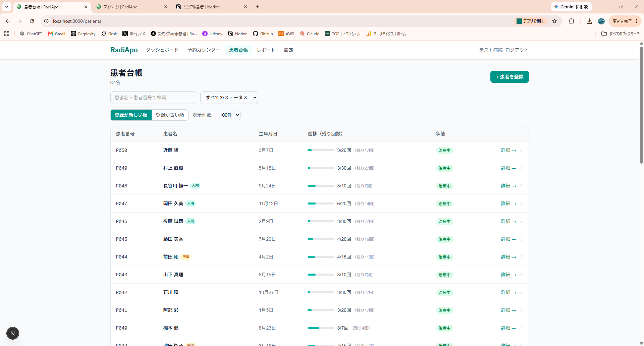This screenshot has width=644, height=346.
Task: Expand the tab search chevron
Action: (6, 7)
